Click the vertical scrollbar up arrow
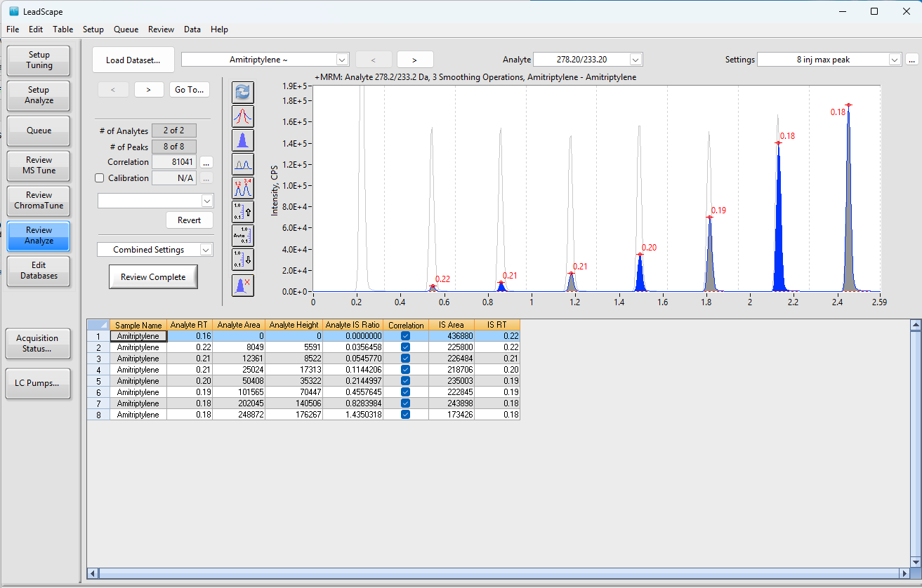Image resolution: width=922 pixels, height=588 pixels. coord(915,325)
